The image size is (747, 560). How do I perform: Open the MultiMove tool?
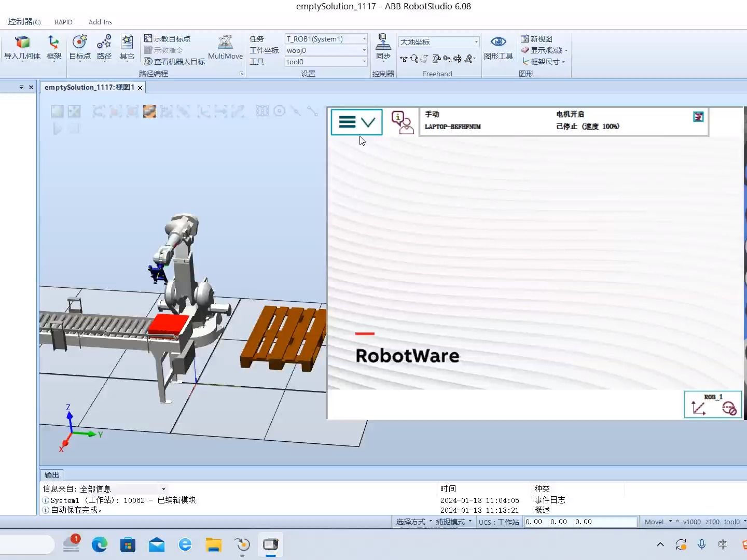225,48
